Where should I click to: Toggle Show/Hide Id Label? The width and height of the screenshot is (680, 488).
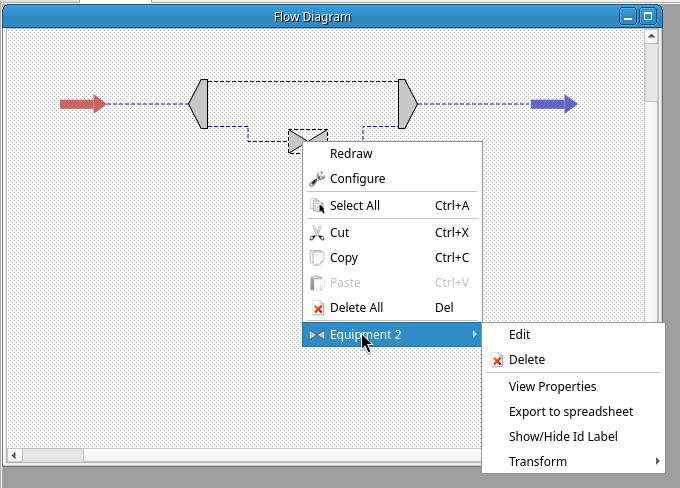click(573, 436)
